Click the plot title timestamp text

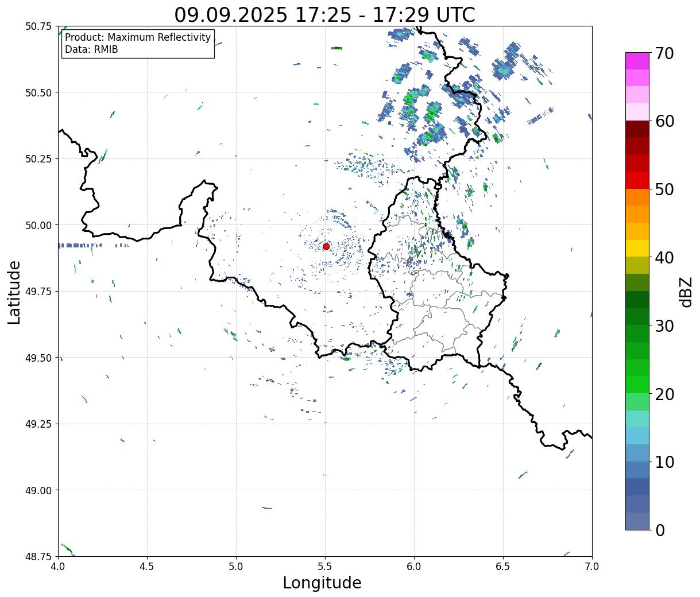coord(325,14)
